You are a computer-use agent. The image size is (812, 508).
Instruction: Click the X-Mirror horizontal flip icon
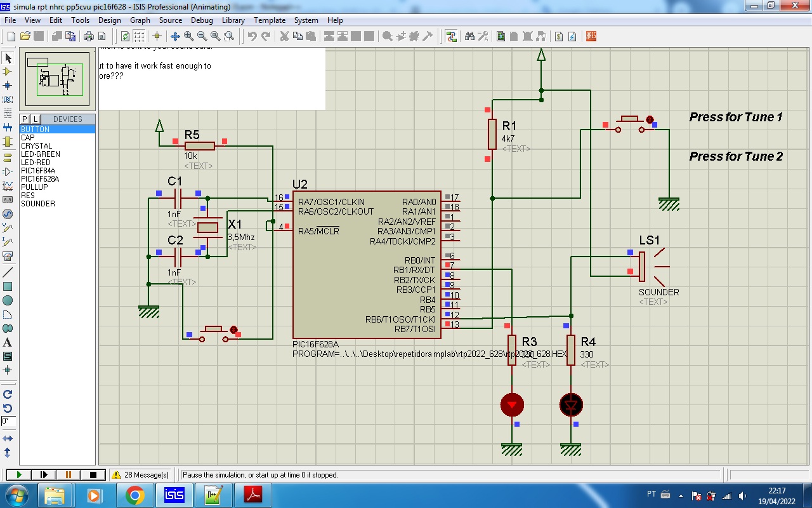8,439
